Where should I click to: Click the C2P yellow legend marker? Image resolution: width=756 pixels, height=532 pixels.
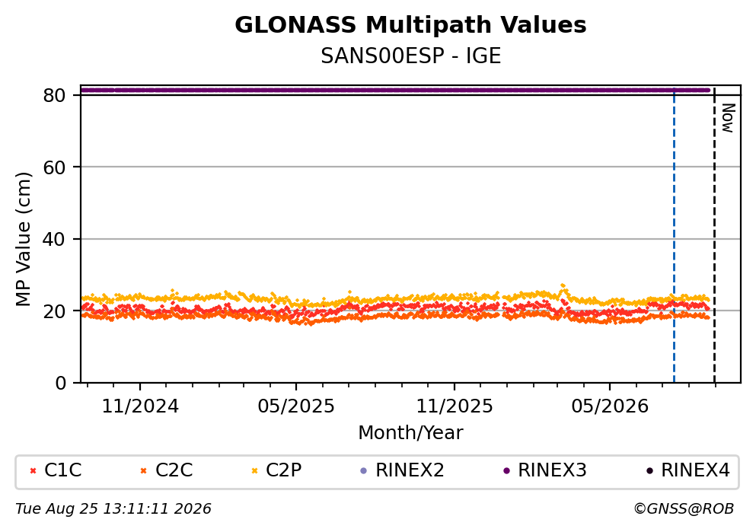point(254,471)
